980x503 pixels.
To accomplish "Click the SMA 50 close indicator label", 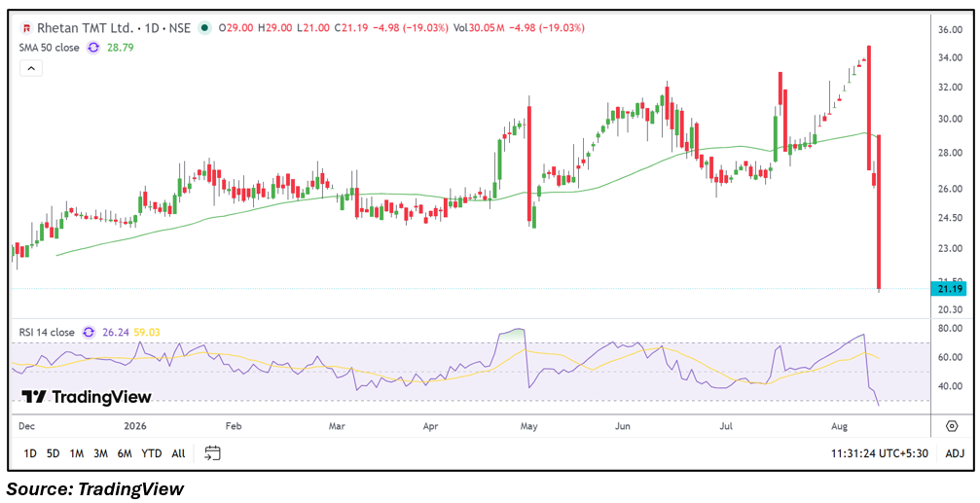I will click(49, 48).
